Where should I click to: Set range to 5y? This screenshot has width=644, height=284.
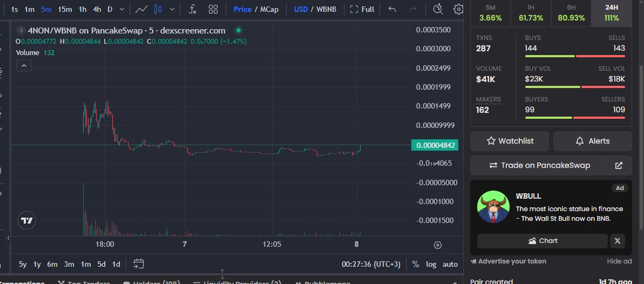point(23,264)
